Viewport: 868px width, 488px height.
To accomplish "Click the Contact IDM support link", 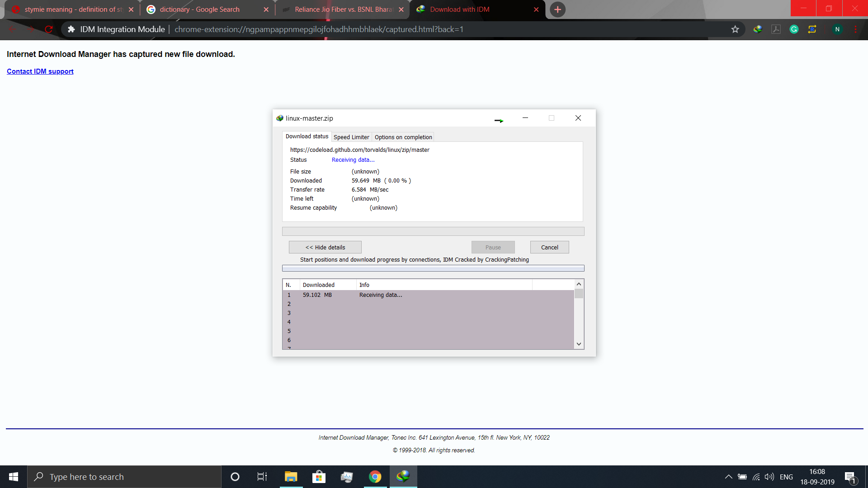I will click(x=40, y=71).
